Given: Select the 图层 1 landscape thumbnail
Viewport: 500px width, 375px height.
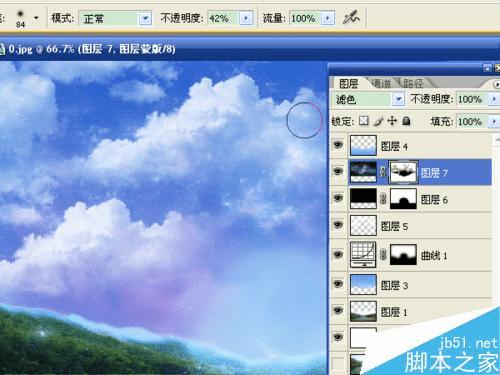Looking at the screenshot, I should (x=363, y=311).
